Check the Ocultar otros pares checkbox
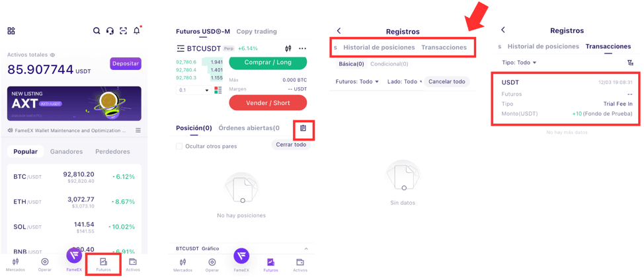 [x=179, y=146]
